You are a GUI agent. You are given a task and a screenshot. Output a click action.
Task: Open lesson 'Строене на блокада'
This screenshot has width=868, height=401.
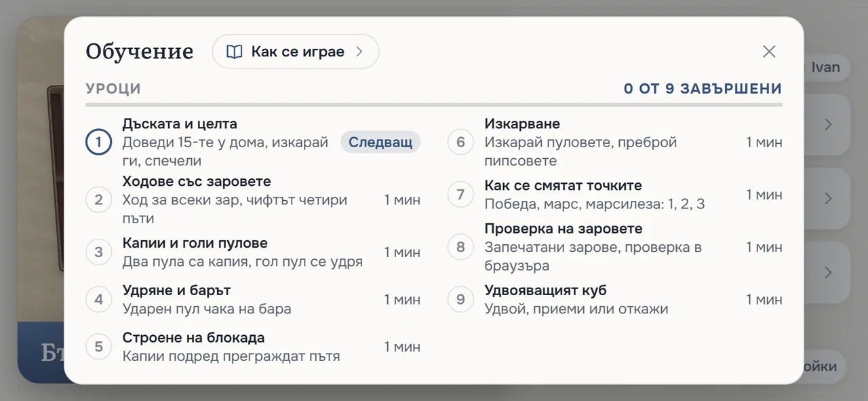(253, 347)
